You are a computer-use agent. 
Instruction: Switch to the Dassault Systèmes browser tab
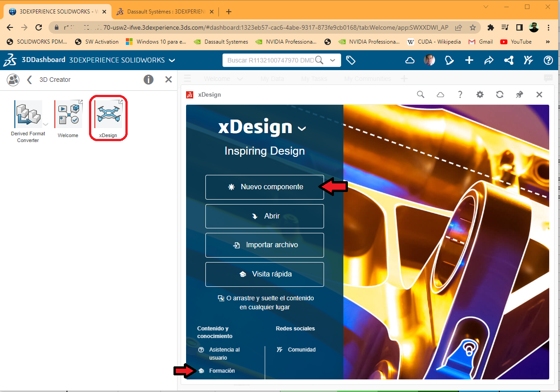pyautogui.click(x=166, y=12)
